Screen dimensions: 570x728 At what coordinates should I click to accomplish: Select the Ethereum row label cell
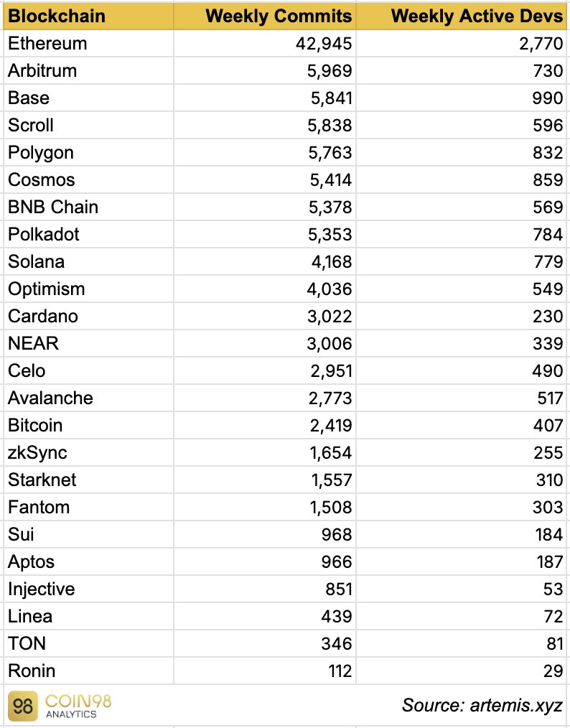click(47, 43)
